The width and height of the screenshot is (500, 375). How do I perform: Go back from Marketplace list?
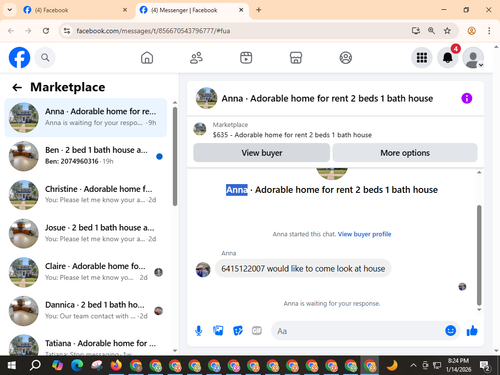(x=17, y=87)
